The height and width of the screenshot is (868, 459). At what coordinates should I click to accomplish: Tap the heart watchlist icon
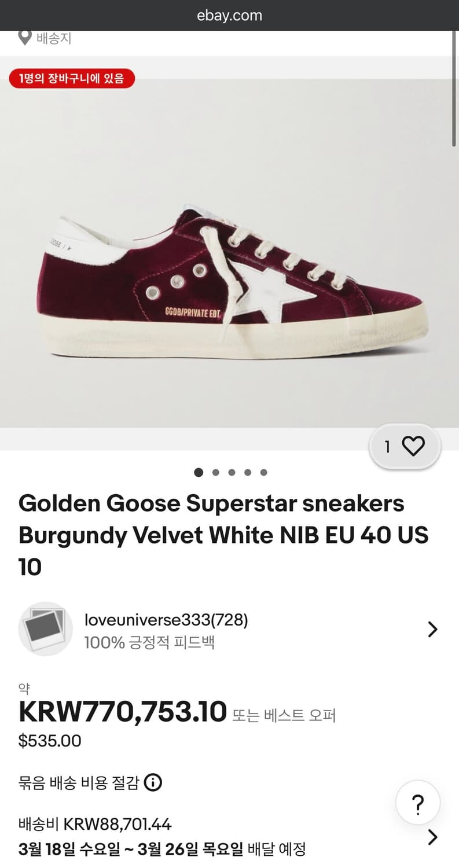click(413, 446)
